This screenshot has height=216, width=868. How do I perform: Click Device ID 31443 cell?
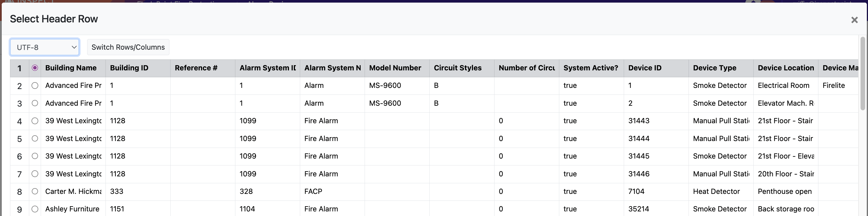(x=656, y=121)
